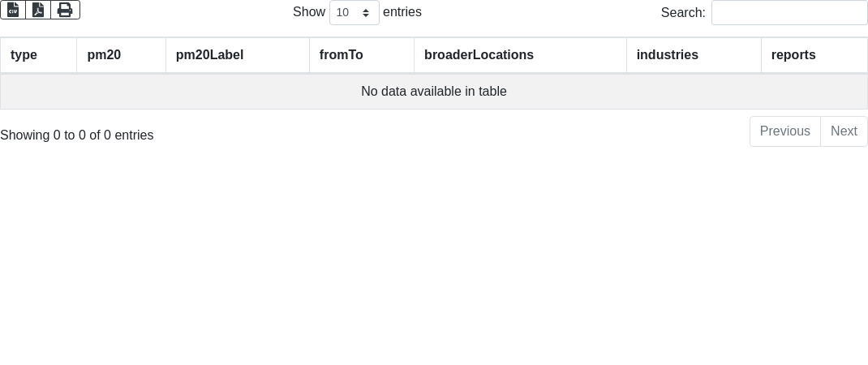Export the table as CSV
This screenshot has height=365, width=868.
pyautogui.click(x=13, y=10)
